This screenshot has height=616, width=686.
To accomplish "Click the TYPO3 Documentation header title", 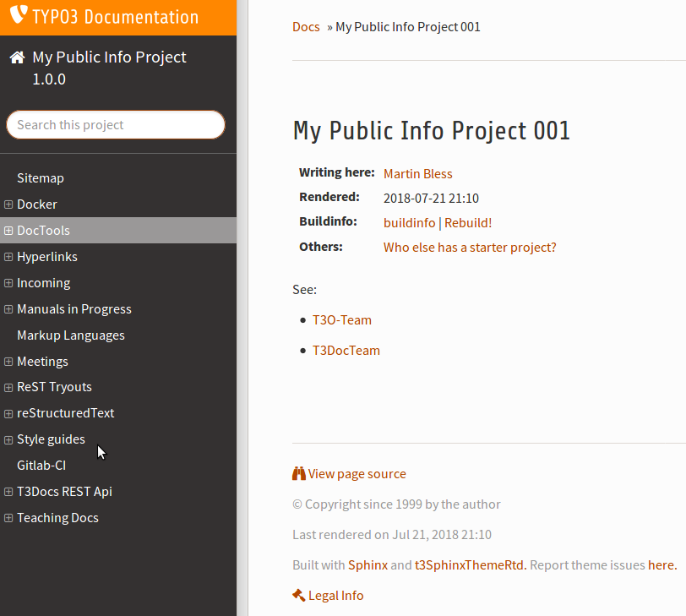I will click(116, 17).
